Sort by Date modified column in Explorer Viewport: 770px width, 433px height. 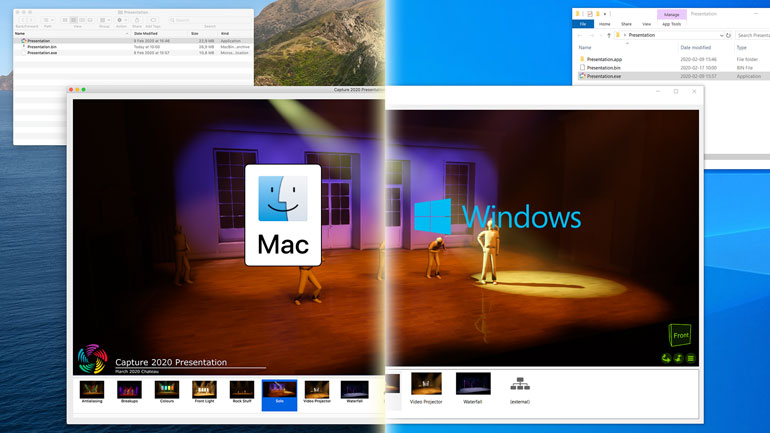tap(695, 48)
